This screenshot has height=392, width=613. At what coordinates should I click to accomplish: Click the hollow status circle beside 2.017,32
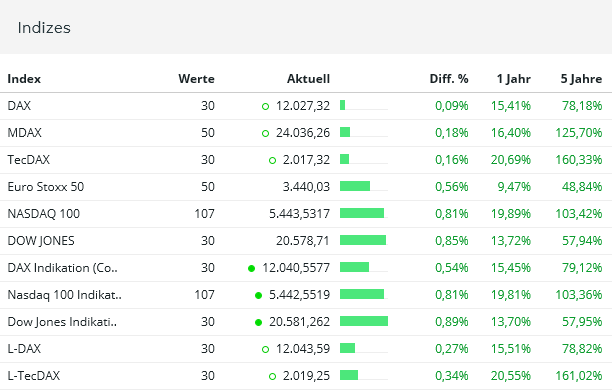(272, 161)
